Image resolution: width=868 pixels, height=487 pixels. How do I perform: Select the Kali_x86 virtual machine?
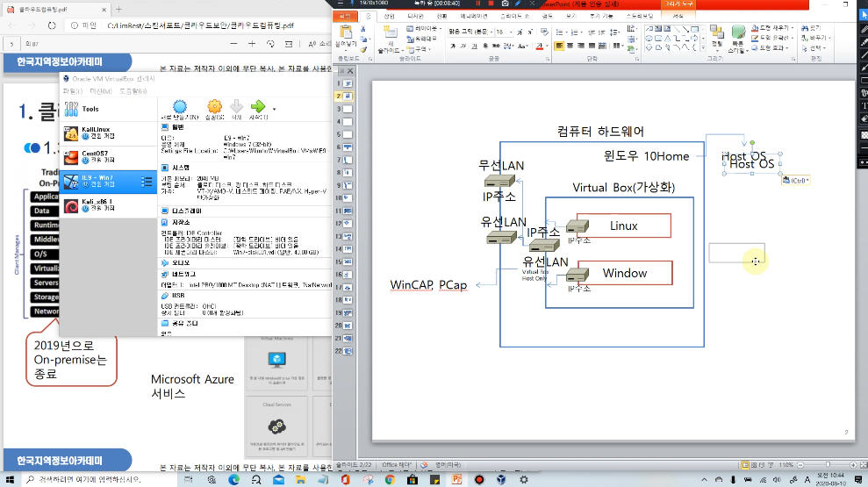click(108, 205)
